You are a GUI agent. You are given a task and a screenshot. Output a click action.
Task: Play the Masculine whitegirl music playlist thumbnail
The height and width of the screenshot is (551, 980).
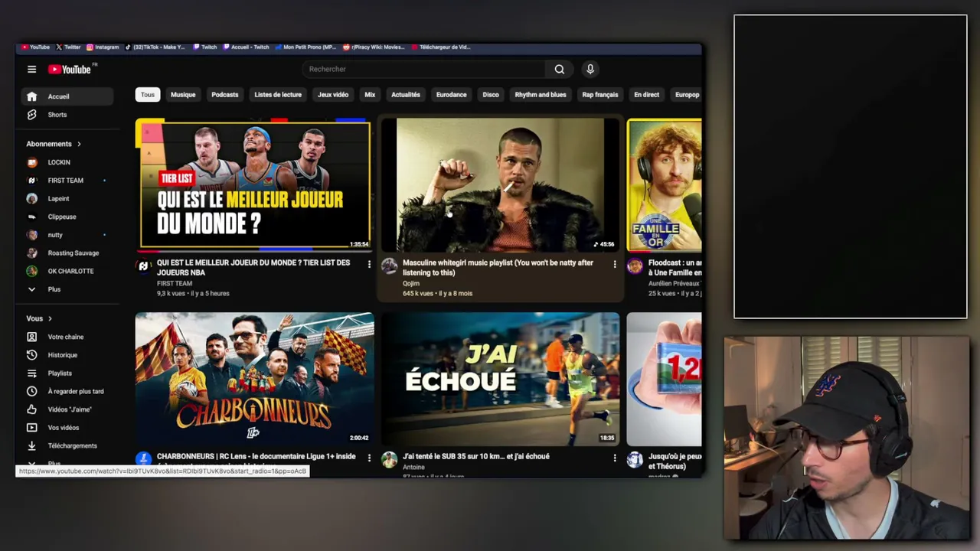[501, 184]
